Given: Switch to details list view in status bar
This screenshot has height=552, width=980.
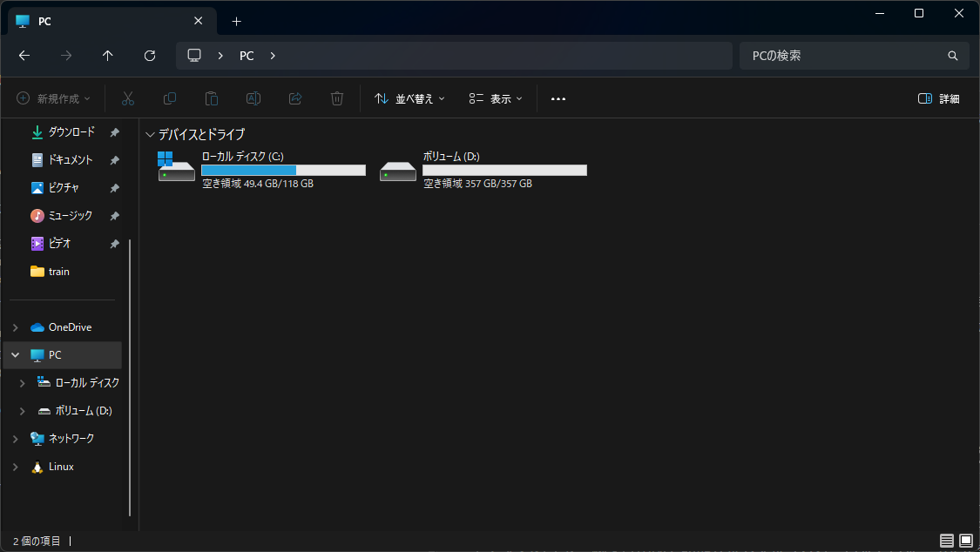Looking at the screenshot, I should pos(947,541).
